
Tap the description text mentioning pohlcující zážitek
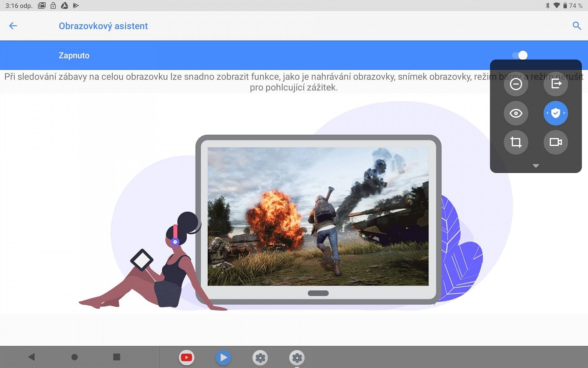[x=294, y=82]
